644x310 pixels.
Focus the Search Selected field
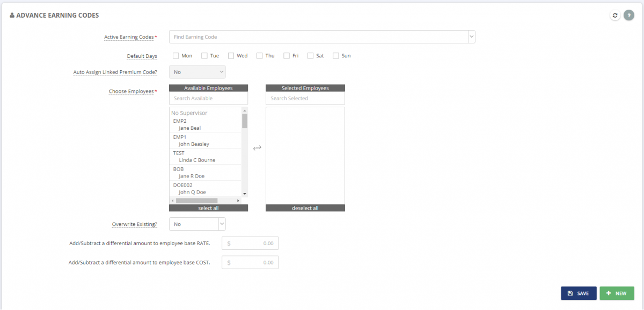click(305, 98)
